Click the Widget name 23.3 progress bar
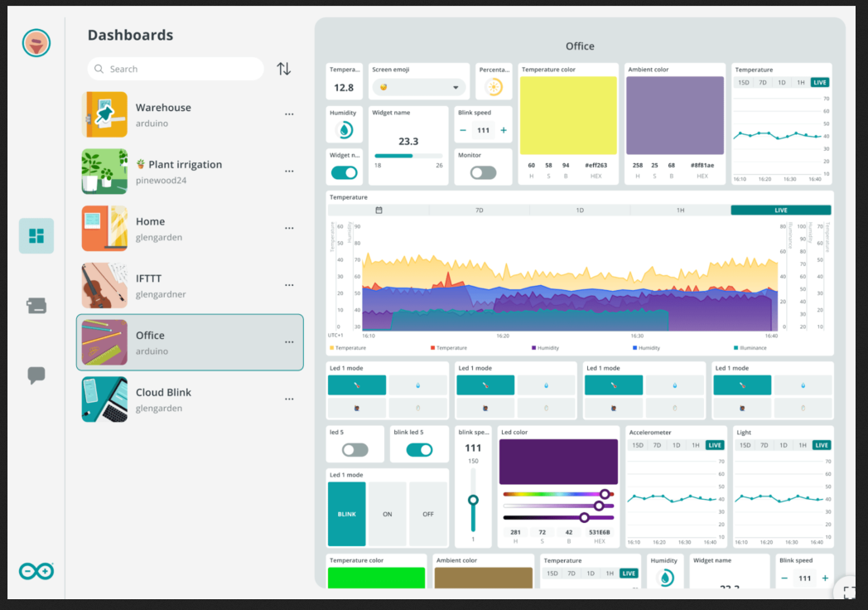This screenshot has width=868, height=610. [x=408, y=156]
